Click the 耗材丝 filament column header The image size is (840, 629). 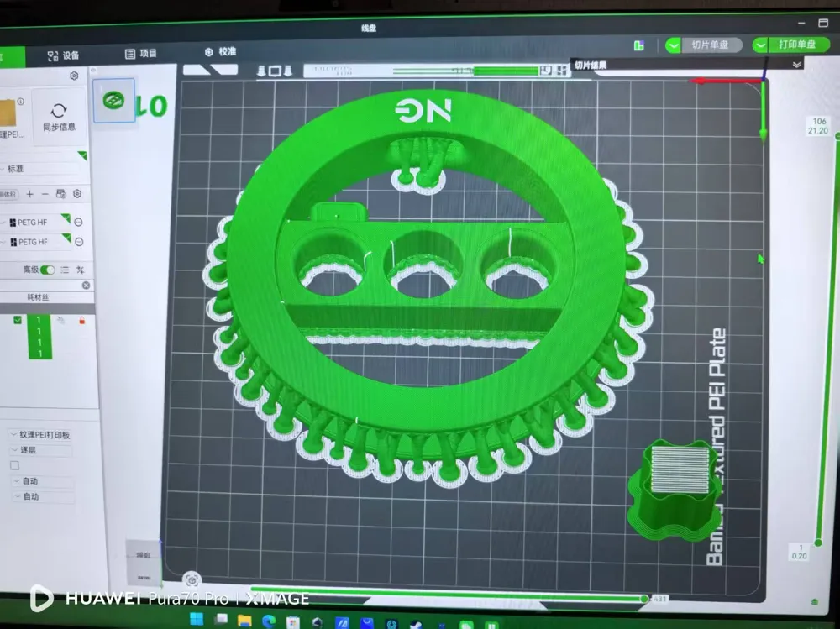click(x=38, y=296)
